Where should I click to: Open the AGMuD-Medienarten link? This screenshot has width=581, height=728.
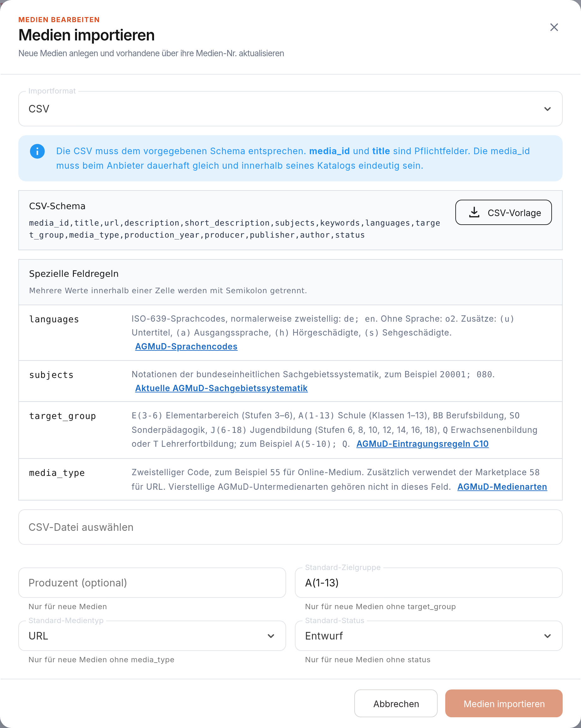(502, 487)
